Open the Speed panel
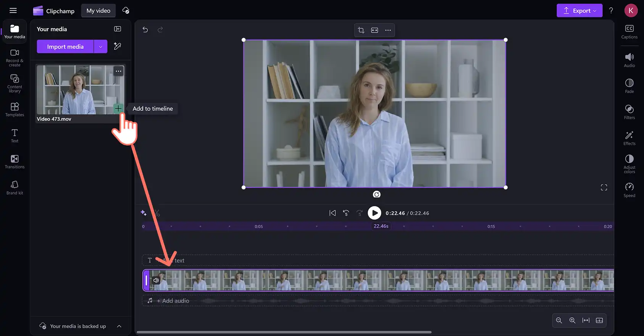The height and width of the screenshot is (336, 644). pyautogui.click(x=629, y=190)
